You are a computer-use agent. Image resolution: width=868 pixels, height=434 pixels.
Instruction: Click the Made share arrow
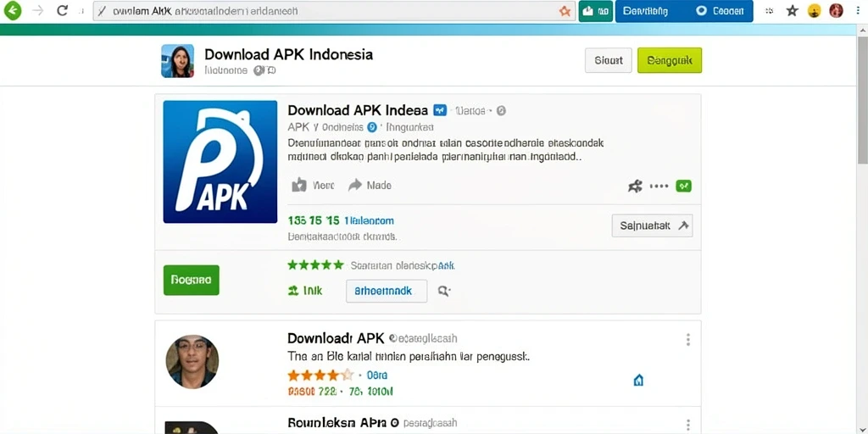pyautogui.click(x=355, y=185)
